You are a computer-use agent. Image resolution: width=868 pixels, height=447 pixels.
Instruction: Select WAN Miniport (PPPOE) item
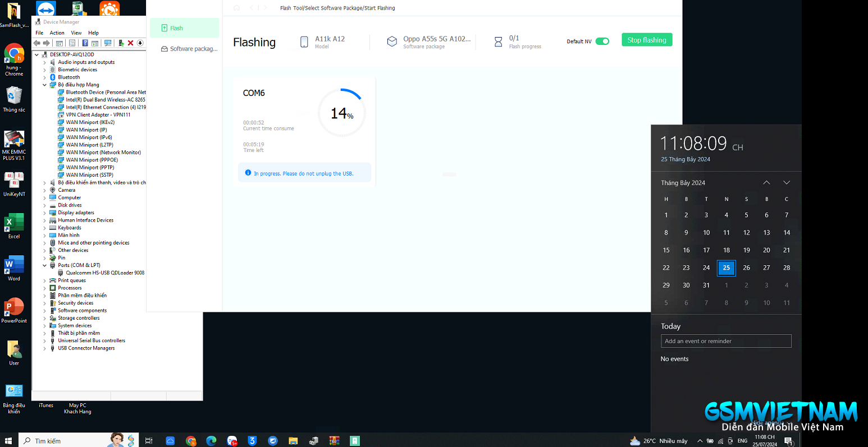coord(92,160)
